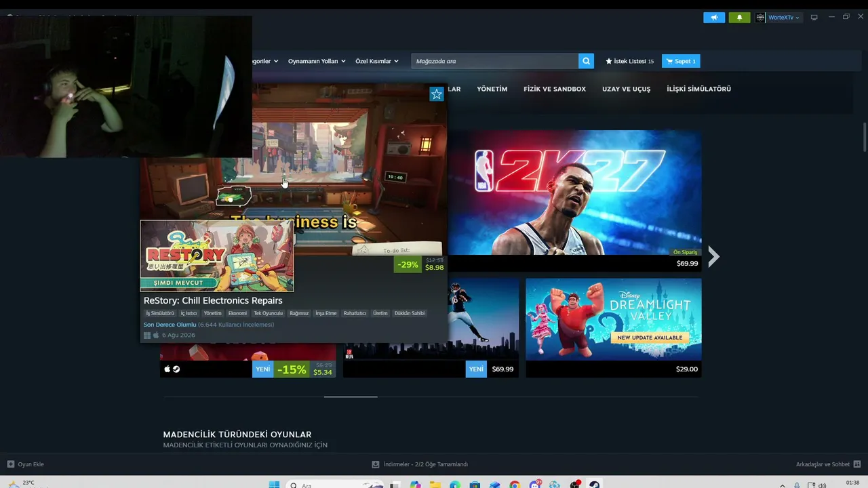Click the Windows Start button
868x488 pixels.
click(274, 485)
